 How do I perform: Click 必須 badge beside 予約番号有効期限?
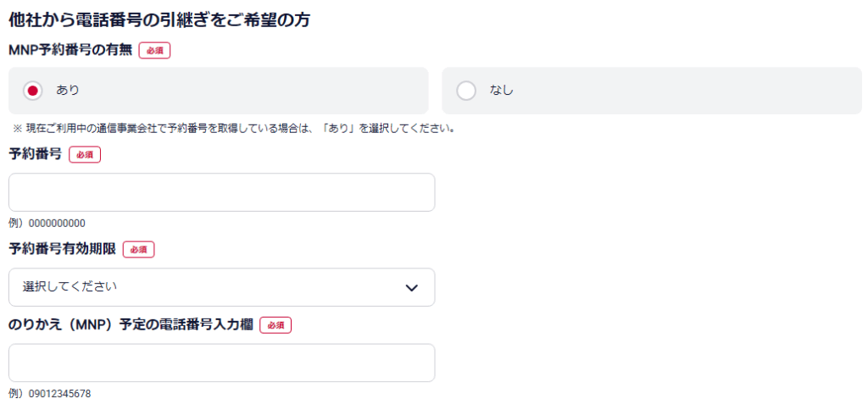pyautogui.click(x=138, y=250)
